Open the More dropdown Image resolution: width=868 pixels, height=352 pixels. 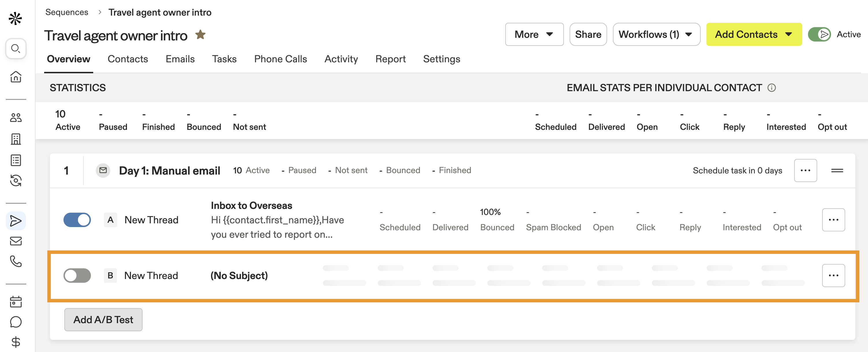534,34
